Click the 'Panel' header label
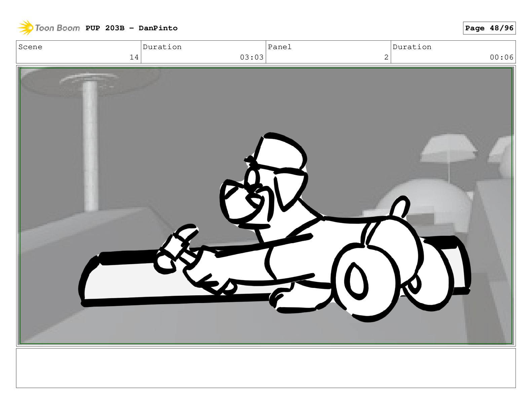Image resolution: width=532 pixels, height=412 pixels. tap(280, 47)
